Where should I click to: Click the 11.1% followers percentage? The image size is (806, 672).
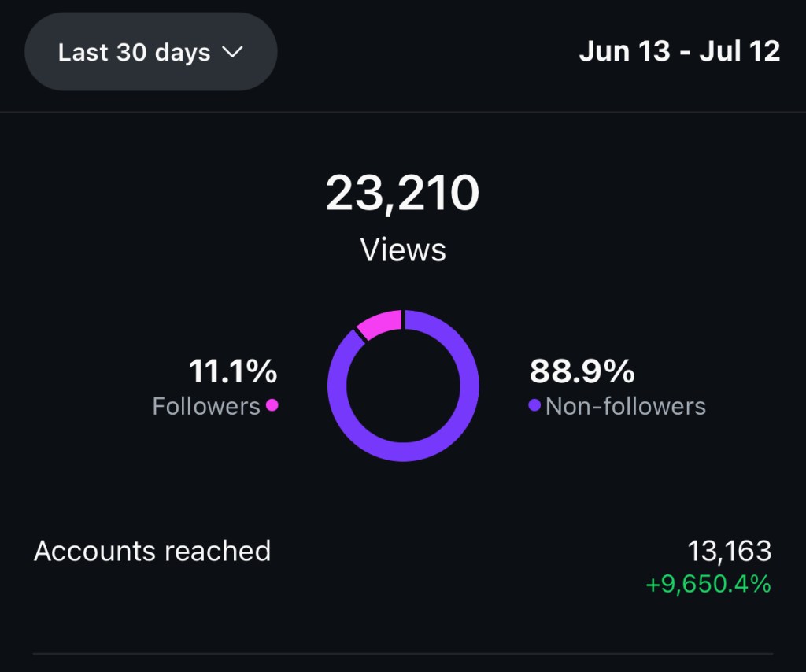(233, 371)
